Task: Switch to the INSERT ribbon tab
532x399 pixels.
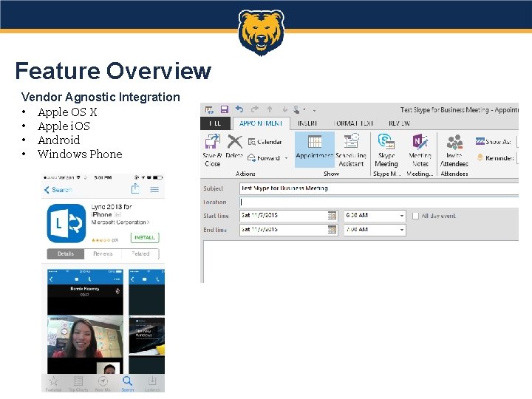Action: (x=307, y=123)
